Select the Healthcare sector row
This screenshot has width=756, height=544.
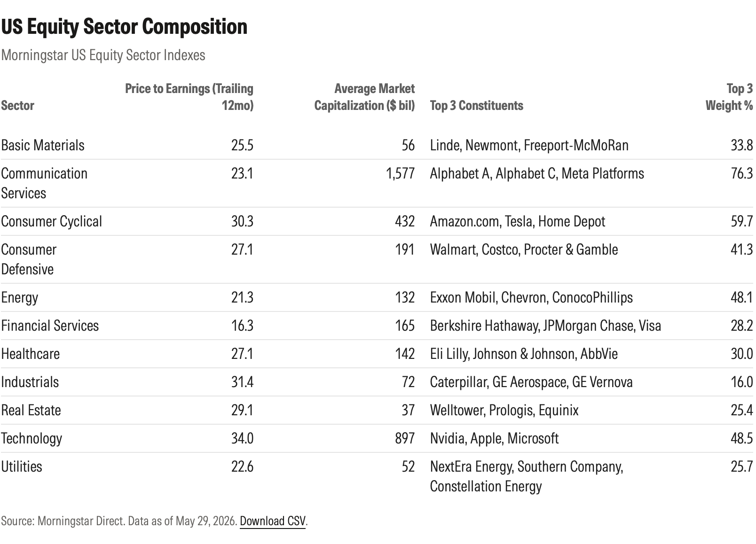[x=377, y=354]
